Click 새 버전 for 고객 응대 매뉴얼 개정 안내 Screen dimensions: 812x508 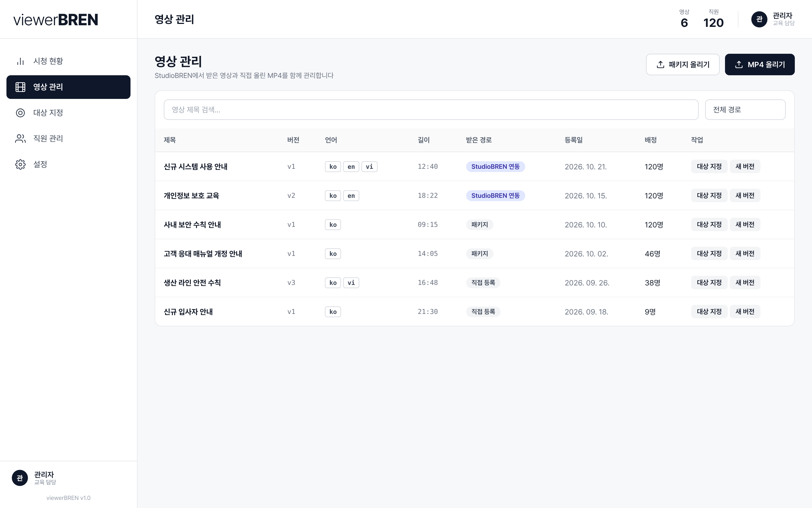tap(745, 254)
